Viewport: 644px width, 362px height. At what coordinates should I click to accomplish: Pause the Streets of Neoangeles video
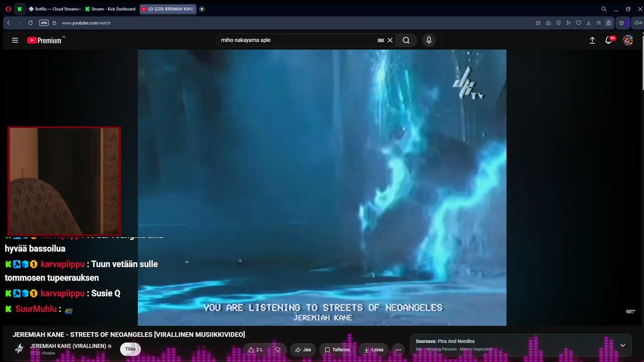pos(322,188)
